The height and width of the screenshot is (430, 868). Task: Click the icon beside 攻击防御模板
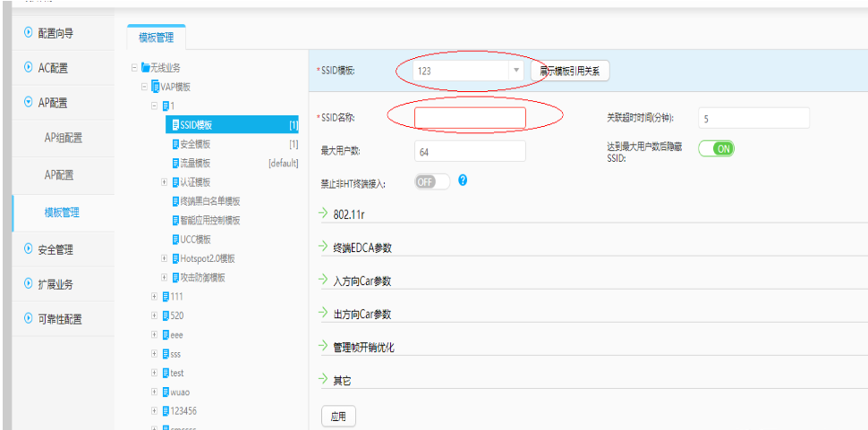(x=175, y=277)
